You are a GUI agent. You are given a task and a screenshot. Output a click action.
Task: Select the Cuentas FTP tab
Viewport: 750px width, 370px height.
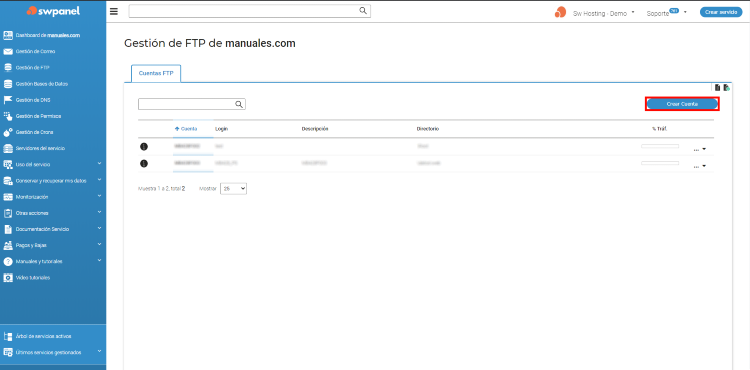(x=156, y=74)
